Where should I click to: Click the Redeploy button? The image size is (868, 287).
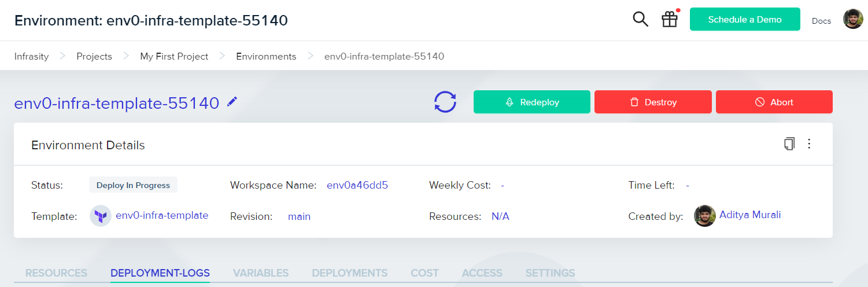[x=532, y=102]
